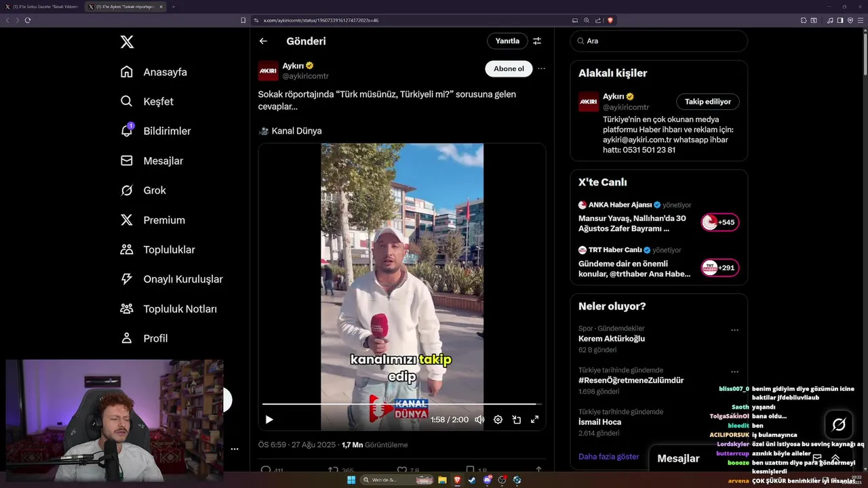Screen dimensions: 868x488
Task: Open File Explorer from taskbar
Action: click(x=442, y=480)
